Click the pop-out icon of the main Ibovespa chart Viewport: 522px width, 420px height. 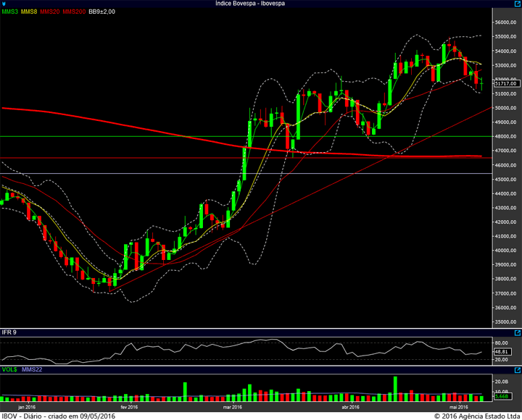point(518,4)
